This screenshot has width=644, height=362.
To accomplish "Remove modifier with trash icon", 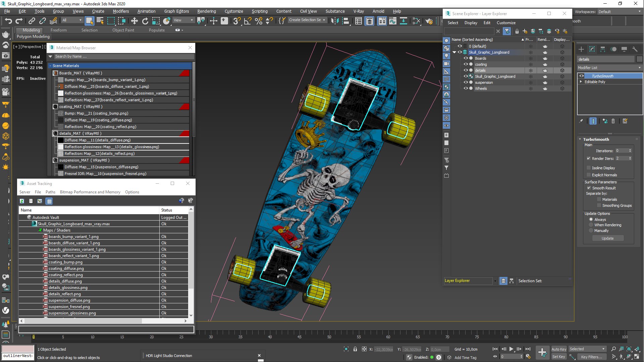I will (613, 121).
